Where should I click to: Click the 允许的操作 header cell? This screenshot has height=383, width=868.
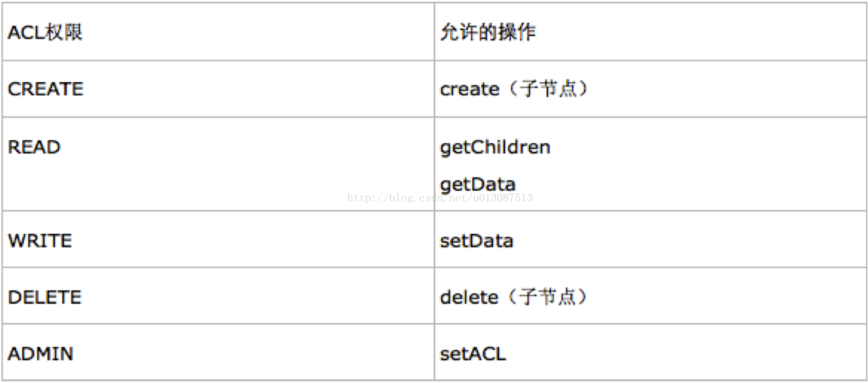(650, 32)
